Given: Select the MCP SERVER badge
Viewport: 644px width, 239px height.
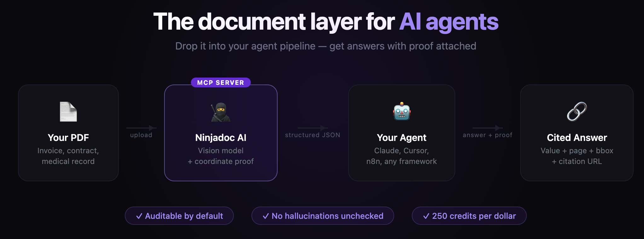Looking at the screenshot, I should [x=221, y=83].
